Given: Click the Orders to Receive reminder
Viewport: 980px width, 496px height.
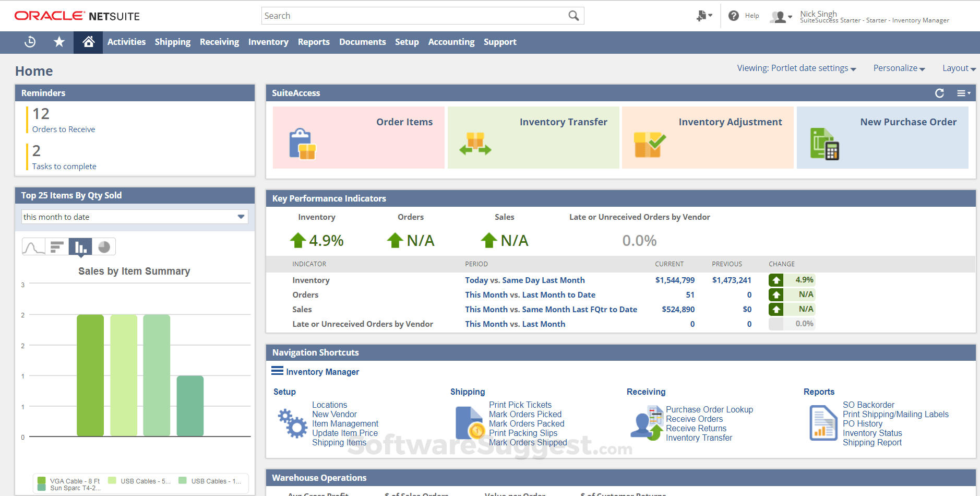Looking at the screenshot, I should (63, 129).
